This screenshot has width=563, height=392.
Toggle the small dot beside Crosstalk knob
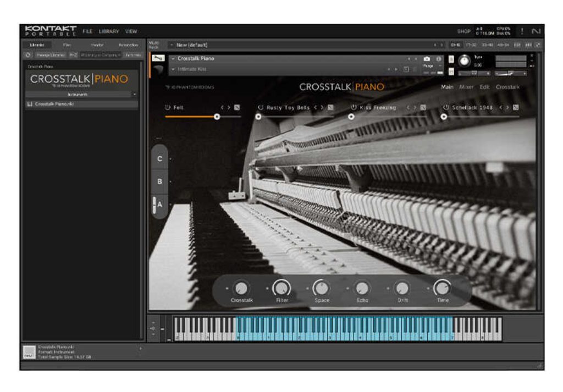pos(227,288)
